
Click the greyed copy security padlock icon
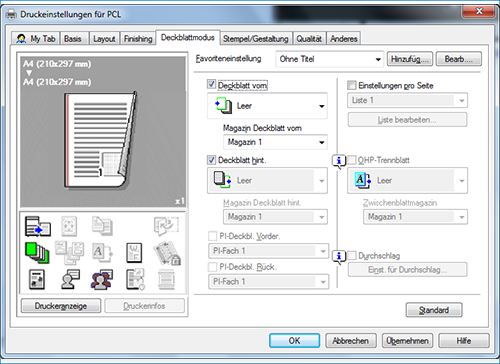point(167,253)
